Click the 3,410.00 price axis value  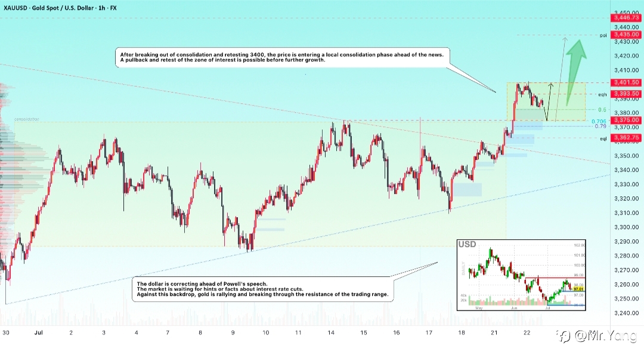tap(626, 70)
